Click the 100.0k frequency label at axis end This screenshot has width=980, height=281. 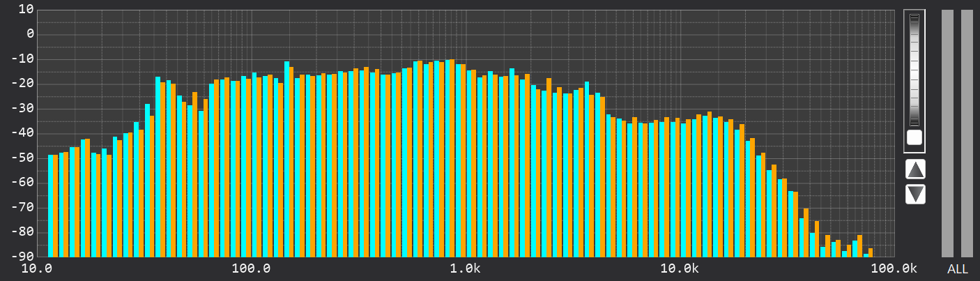coord(892,269)
